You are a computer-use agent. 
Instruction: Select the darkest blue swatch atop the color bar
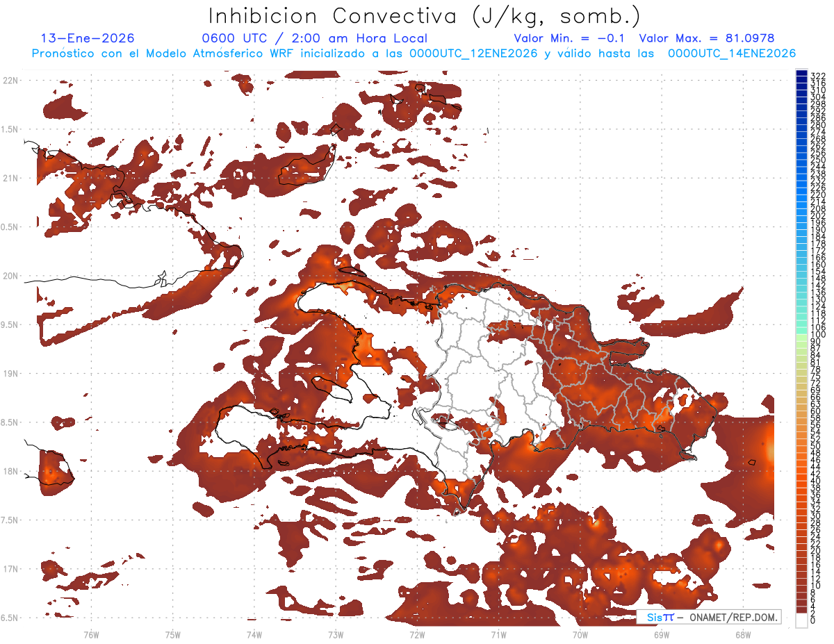(801, 73)
